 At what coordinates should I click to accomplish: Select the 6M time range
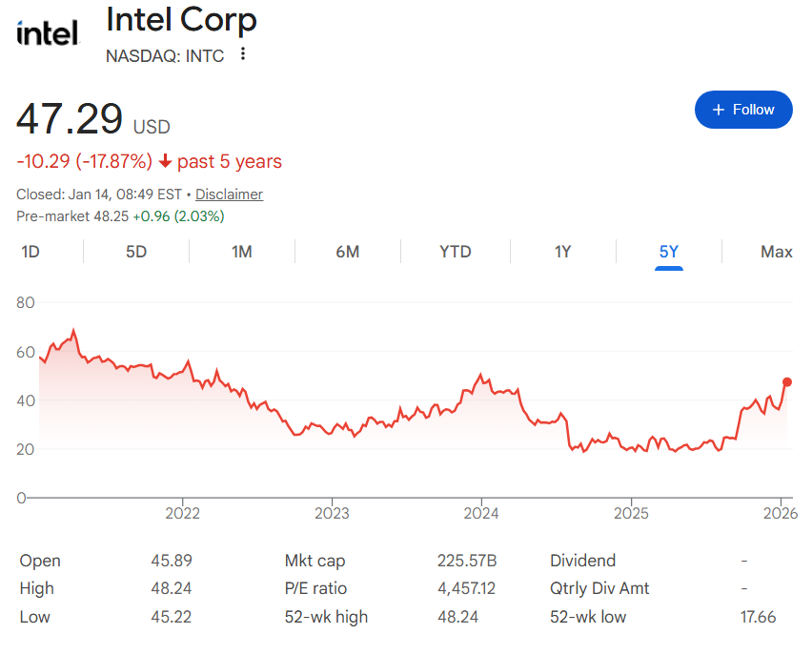point(348,252)
